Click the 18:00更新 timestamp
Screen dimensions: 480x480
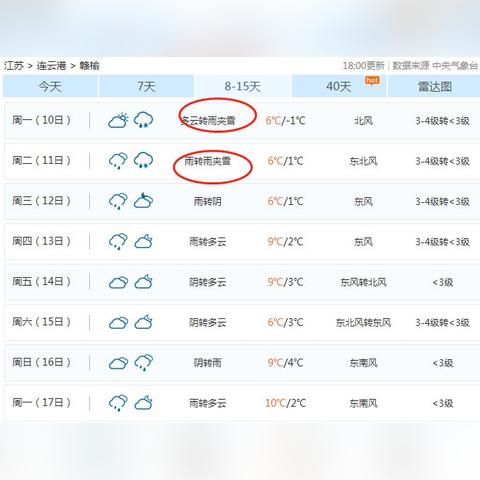tap(363, 66)
